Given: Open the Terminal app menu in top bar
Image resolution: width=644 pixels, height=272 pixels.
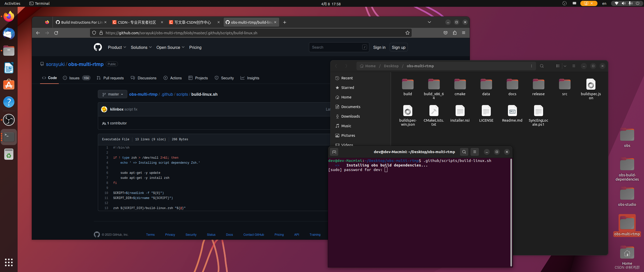Looking at the screenshot, I should coord(39,4).
